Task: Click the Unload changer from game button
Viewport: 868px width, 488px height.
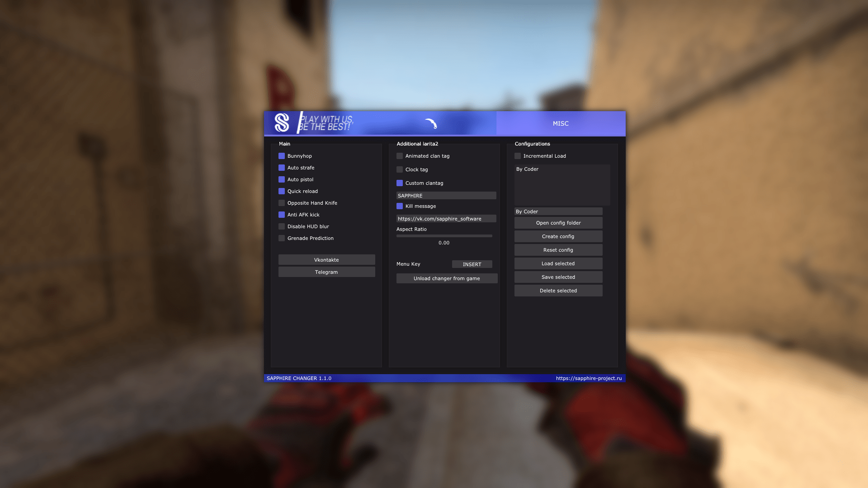Action: (447, 278)
